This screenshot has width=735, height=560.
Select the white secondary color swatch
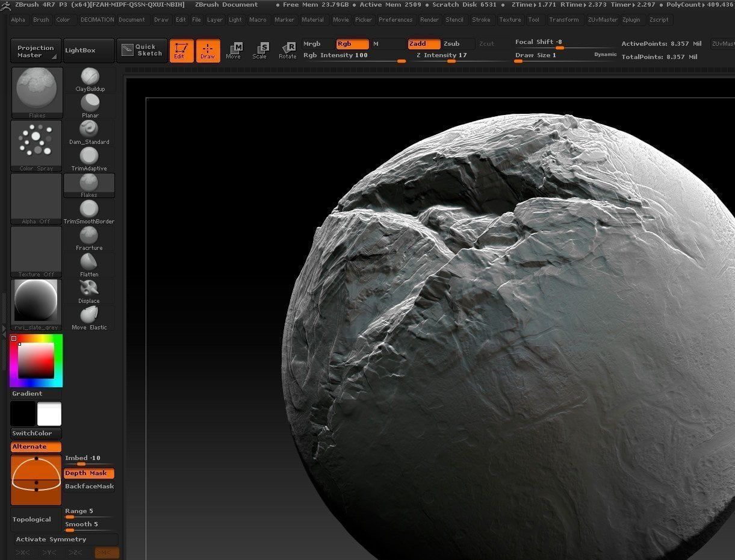point(49,414)
